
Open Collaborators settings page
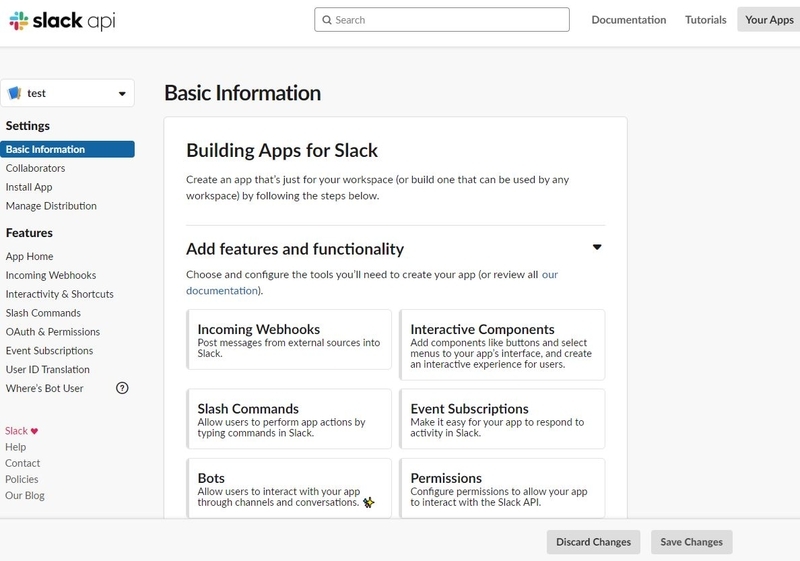(x=35, y=168)
